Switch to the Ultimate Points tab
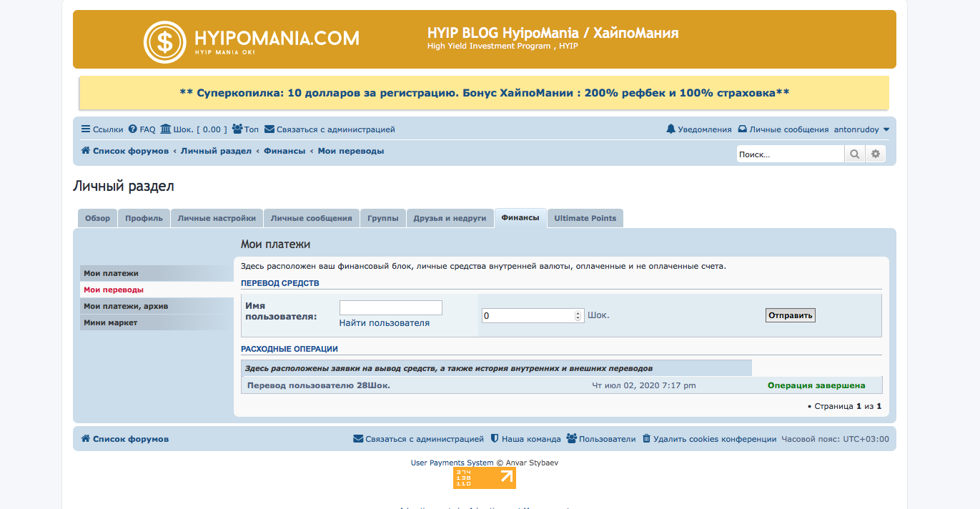Screen dimensions: 980x509 [x=585, y=218]
